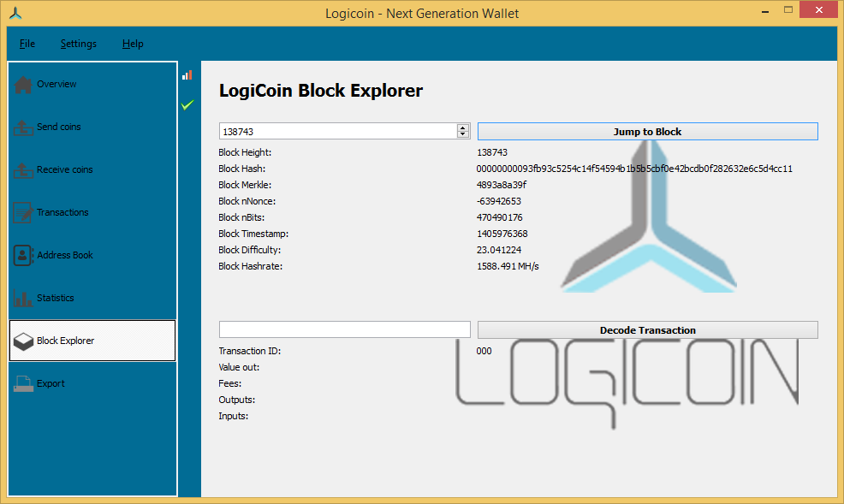Image resolution: width=844 pixels, height=504 pixels.
Task: Click Jump to Block button
Action: [x=647, y=132]
